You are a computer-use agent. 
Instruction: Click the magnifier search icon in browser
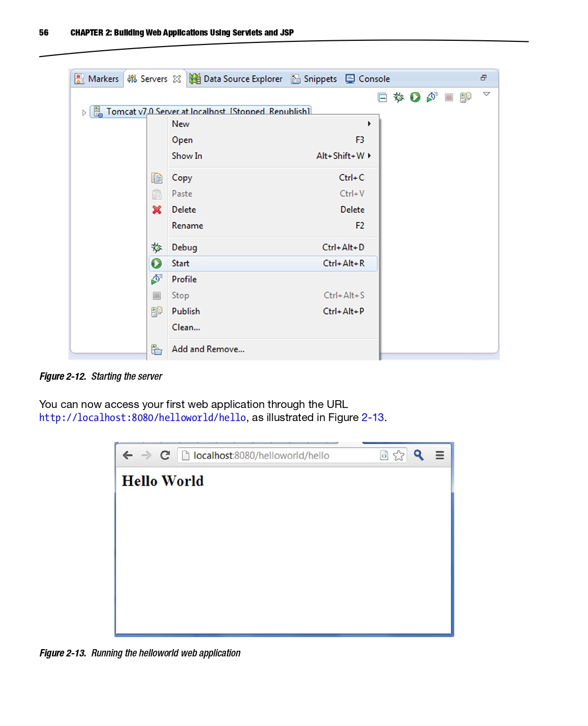tap(419, 455)
